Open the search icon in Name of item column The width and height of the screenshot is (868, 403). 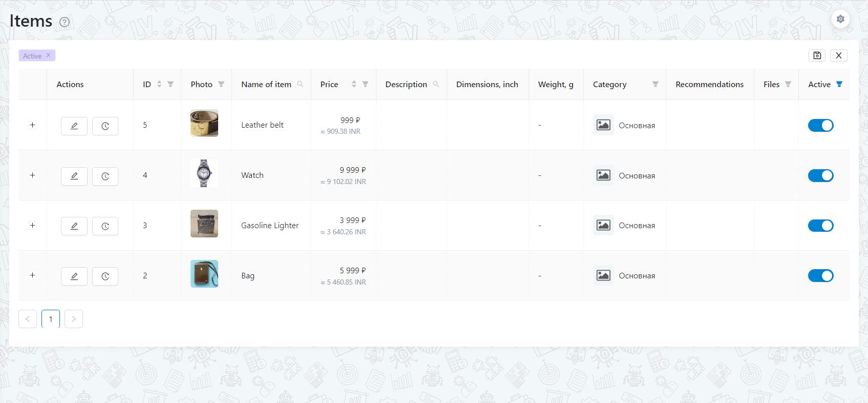pyautogui.click(x=300, y=84)
